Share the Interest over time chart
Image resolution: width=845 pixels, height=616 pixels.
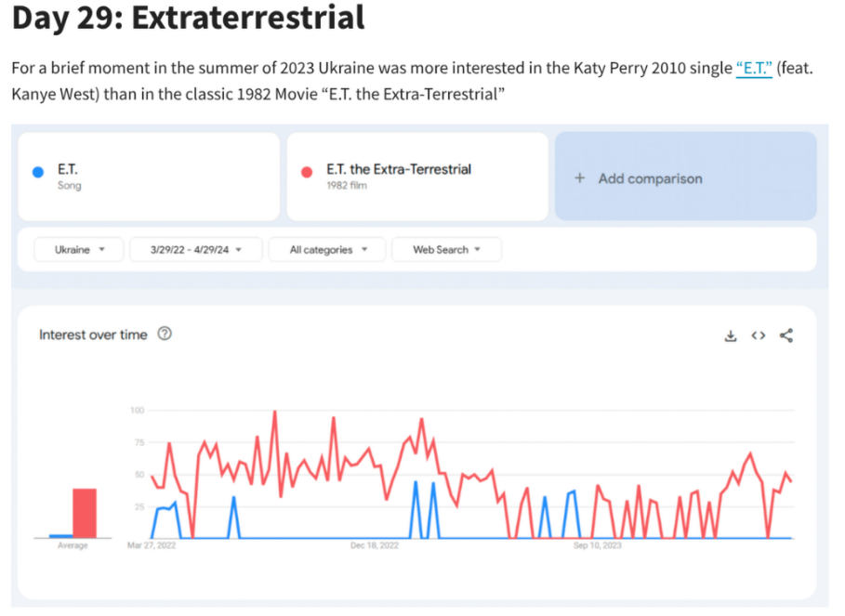point(786,335)
